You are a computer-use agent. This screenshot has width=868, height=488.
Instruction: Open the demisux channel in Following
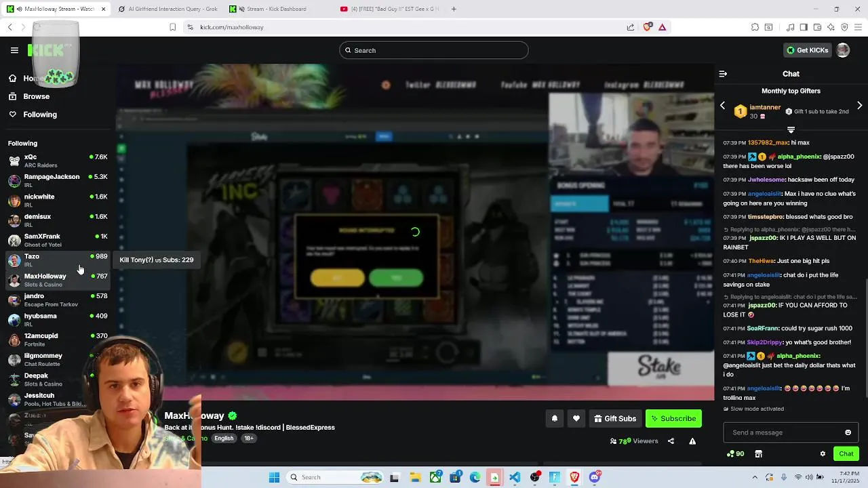pos(57,220)
